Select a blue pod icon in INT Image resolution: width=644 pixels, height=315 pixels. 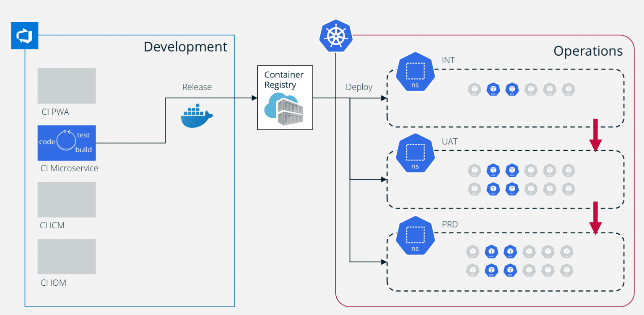[x=493, y=89]
